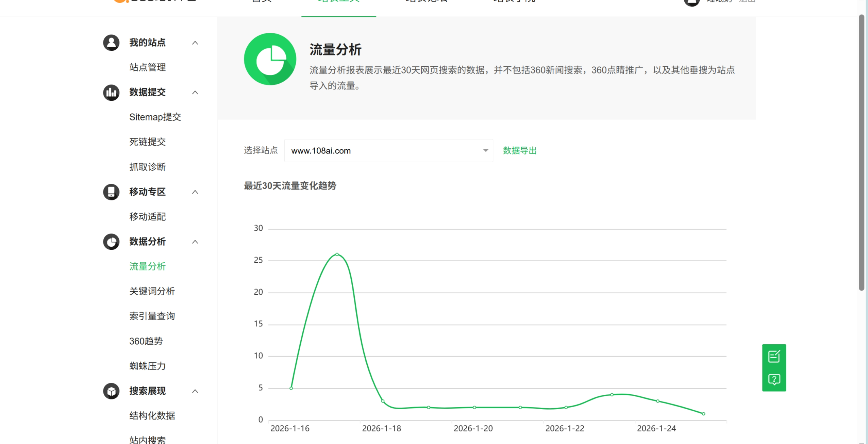Screen dimensions: 868x444
Task: Click the 数据分析 heading
Action: coord(148,242)
